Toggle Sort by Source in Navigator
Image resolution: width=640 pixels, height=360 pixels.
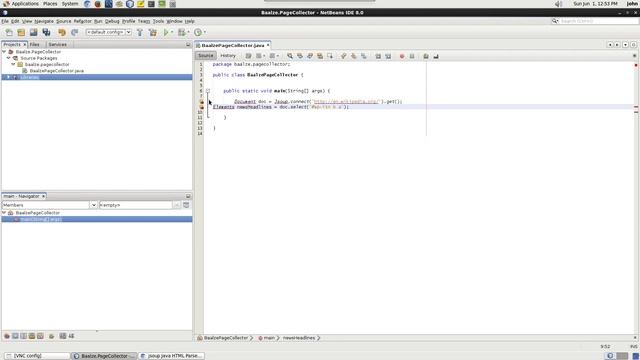coord(71,336)
